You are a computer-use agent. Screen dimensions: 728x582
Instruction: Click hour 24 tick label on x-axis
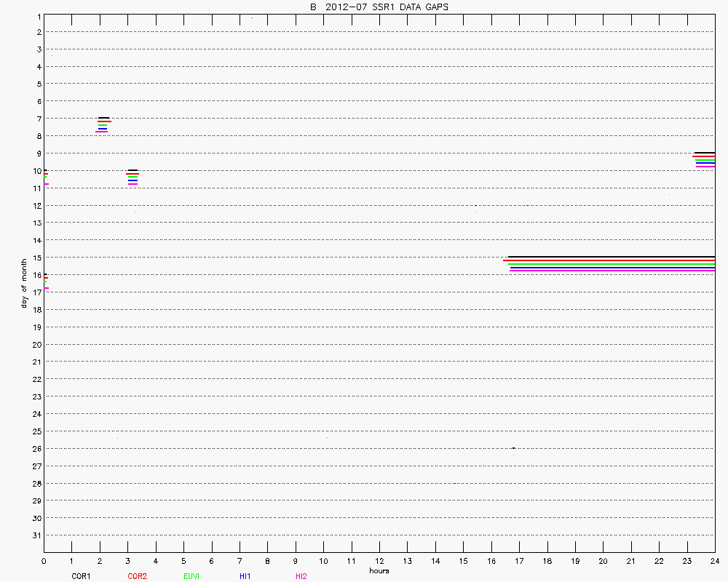[715, 561]
